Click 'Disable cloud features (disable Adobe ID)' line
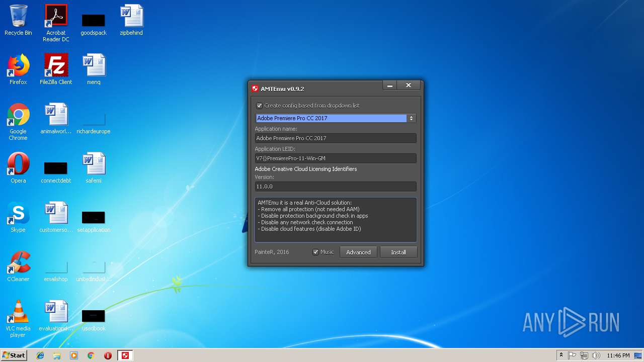 click(309, 229)
